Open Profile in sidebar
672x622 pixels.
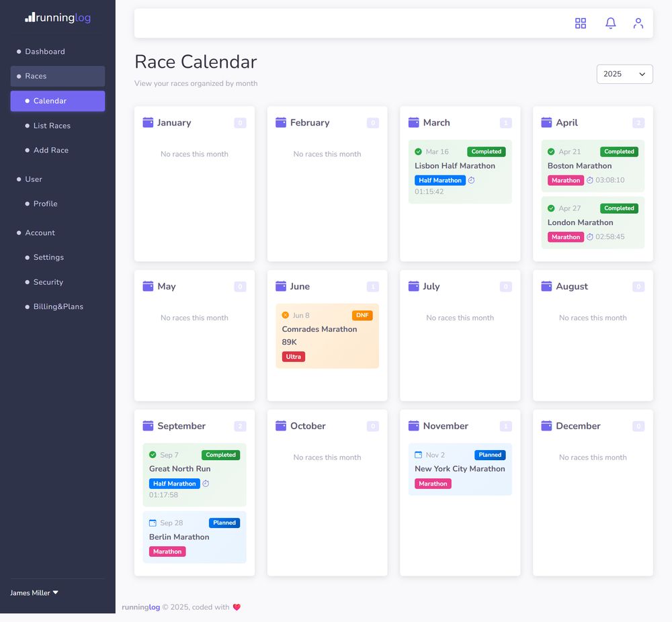pyautogui.click(x=57, y=204)
